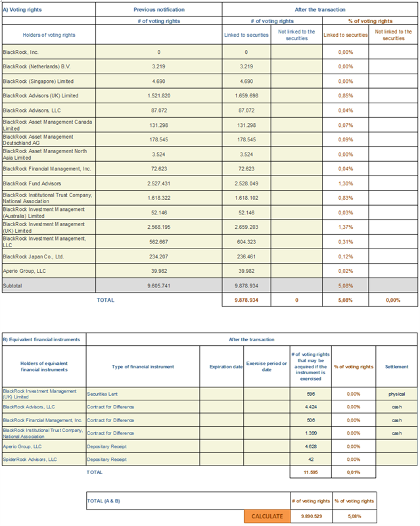Click table B TOTAL percentage 0,01%
Viewport: 420px width, 526px height.
pos(354,472)
